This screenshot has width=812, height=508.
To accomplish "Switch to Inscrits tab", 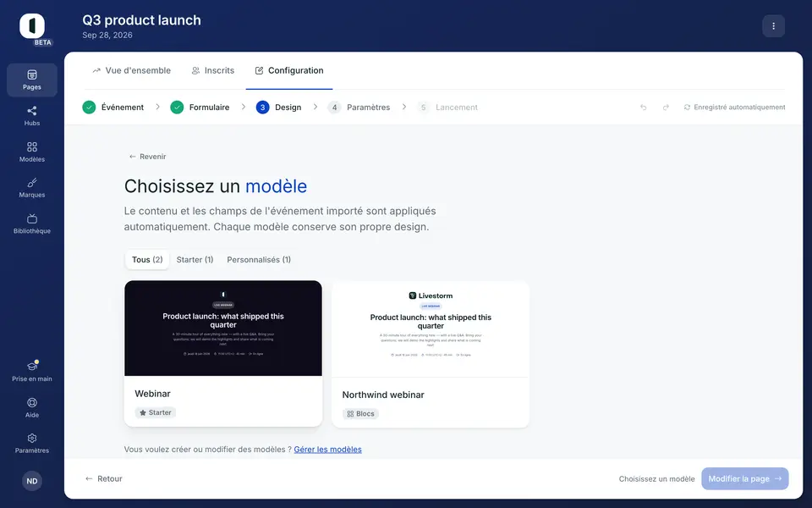I will pos(213,70).
